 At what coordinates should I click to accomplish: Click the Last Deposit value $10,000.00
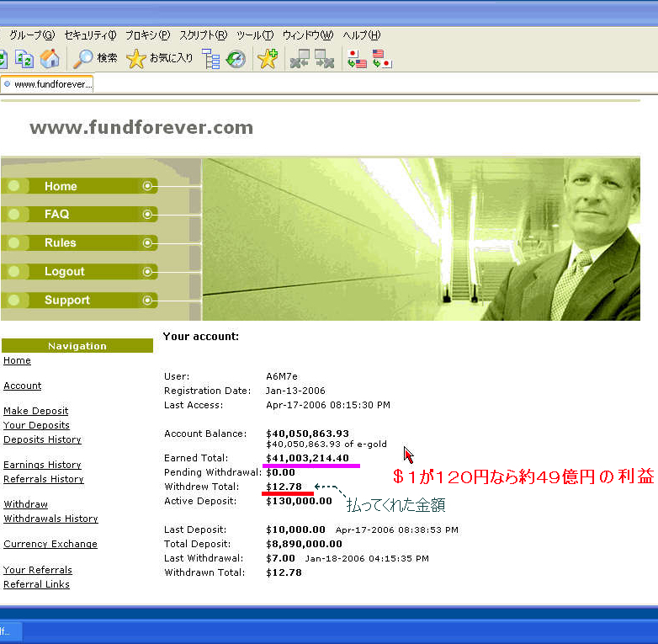(296, 530)
